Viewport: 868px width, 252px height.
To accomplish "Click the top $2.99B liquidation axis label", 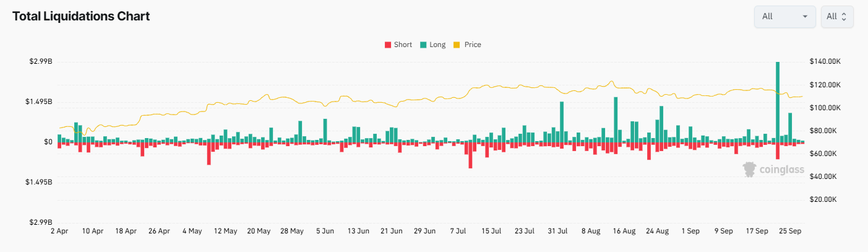I will tap(40, 62).
